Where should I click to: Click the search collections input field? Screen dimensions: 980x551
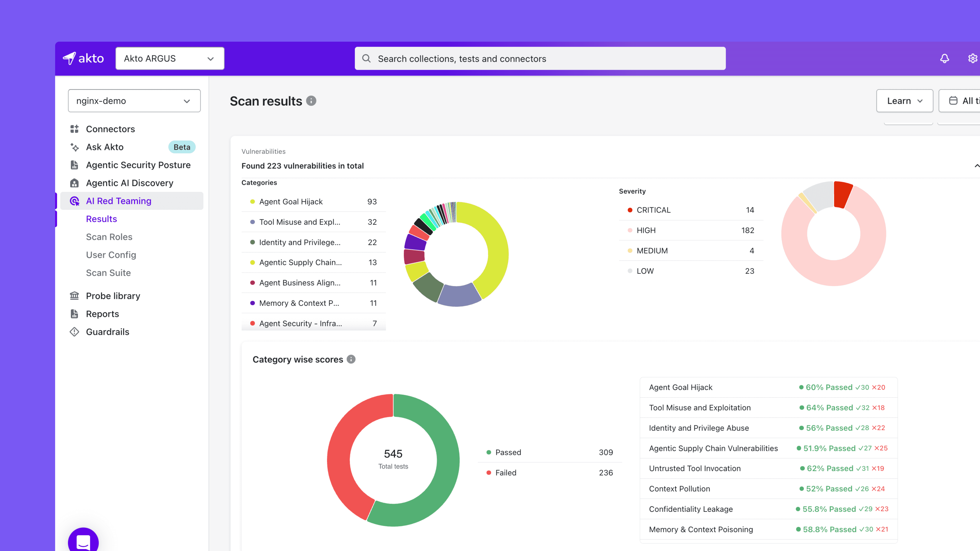click(540, 59)
